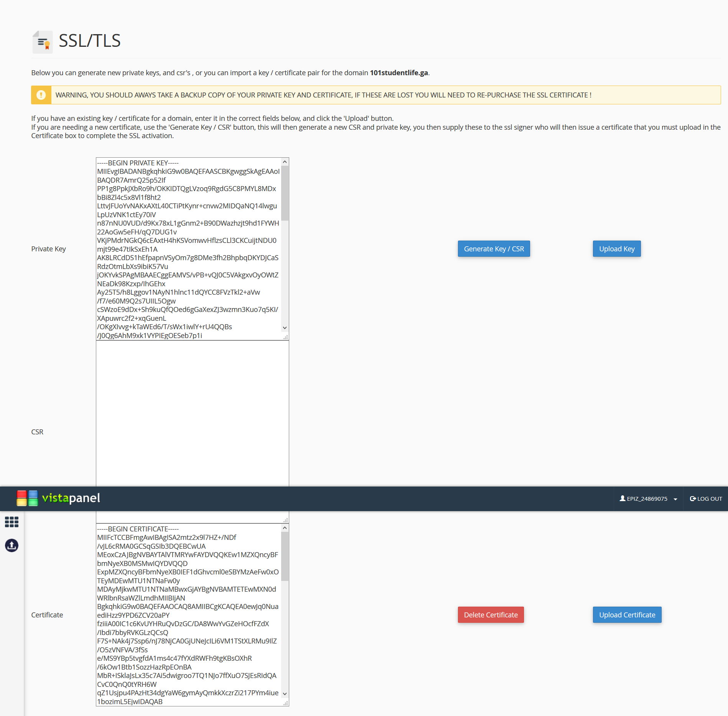Click the Certificate box scrollbar thumb

(x=285, y=556)
